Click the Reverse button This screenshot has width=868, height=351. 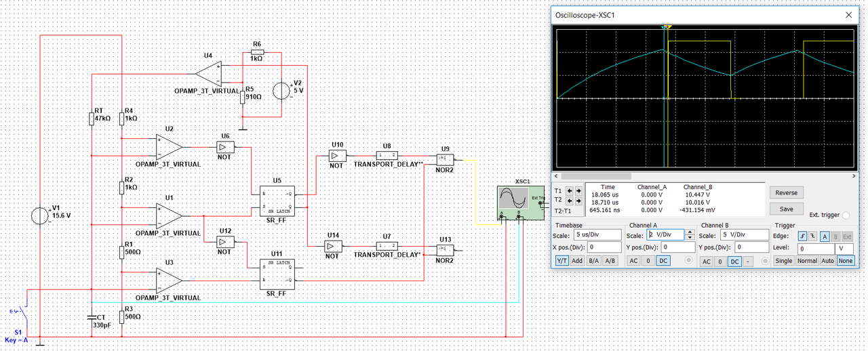pyautogui.click(x=786, y=192)
